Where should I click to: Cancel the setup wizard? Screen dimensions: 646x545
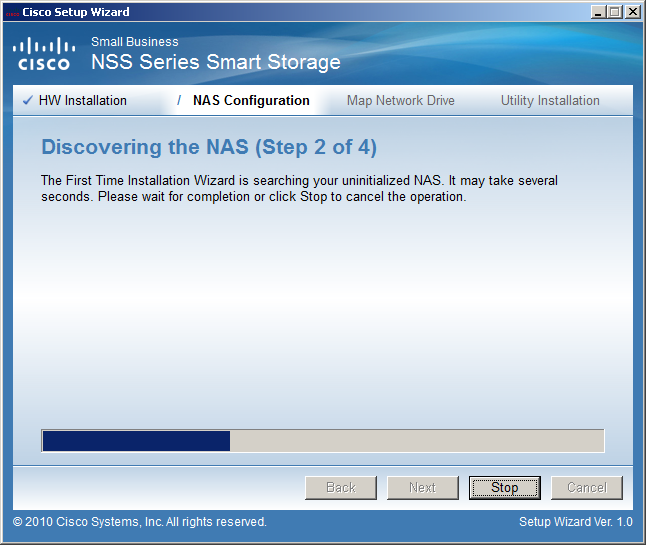click(x=587, y=488)
